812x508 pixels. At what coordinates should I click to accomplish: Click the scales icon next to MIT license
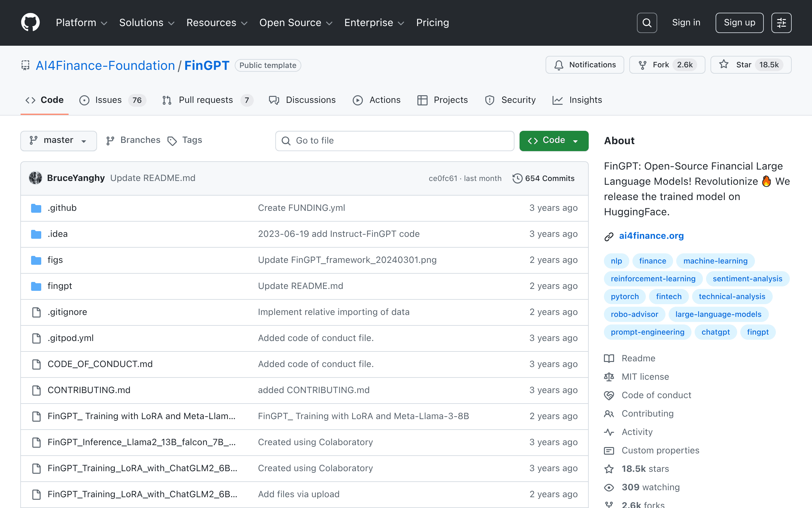coord(609,377)
